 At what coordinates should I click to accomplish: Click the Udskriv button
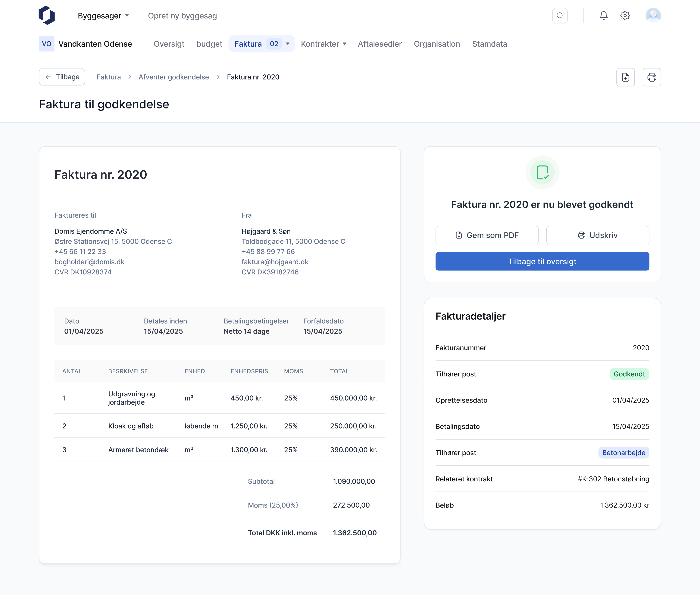point(597,235)
